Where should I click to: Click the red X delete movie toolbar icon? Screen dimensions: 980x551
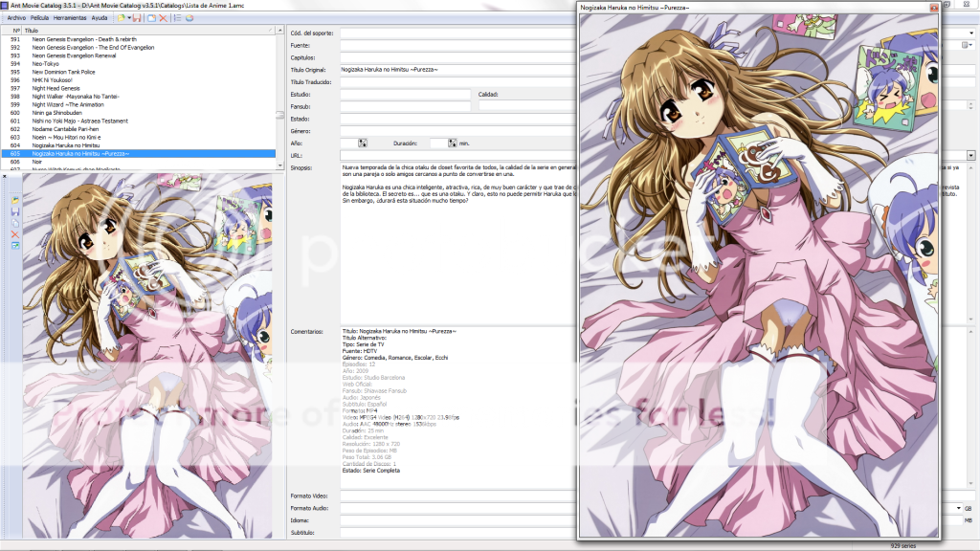coord(164,18)
